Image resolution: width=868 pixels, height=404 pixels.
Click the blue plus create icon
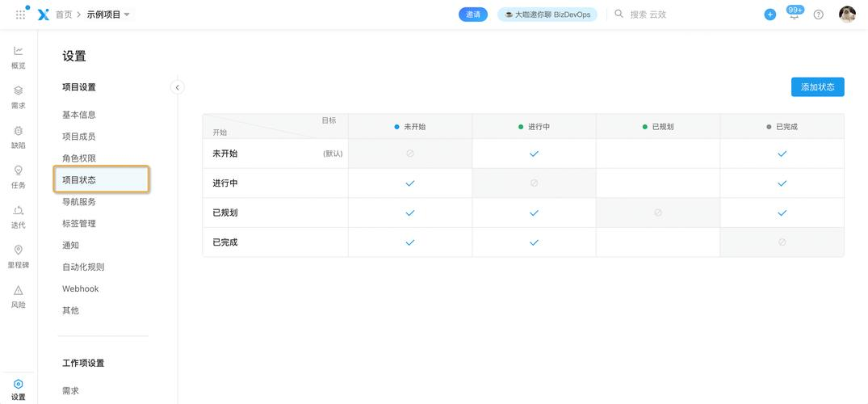click(x=770, y=15)
